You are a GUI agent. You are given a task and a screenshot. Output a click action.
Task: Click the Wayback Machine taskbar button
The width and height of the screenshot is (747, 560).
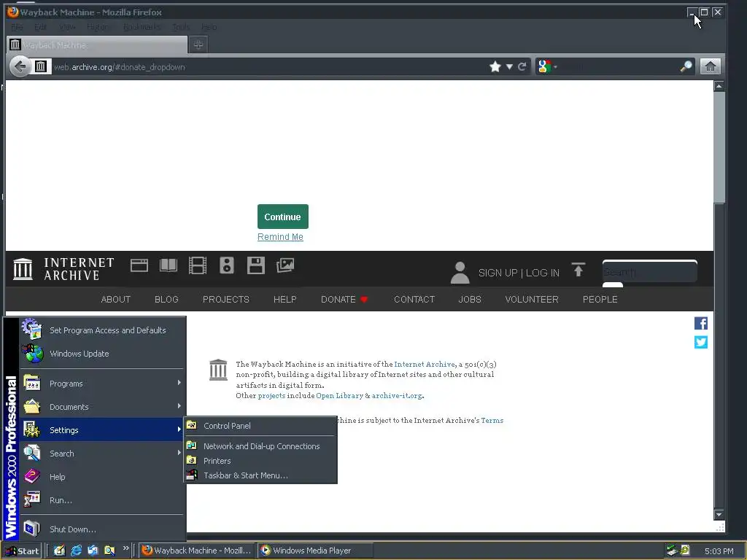click(197, 551)
